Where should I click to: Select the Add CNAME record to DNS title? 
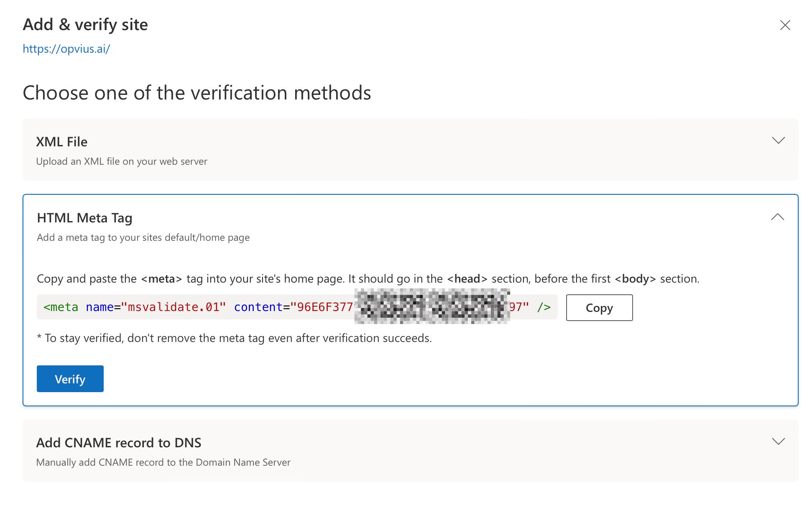click(119, 443)
